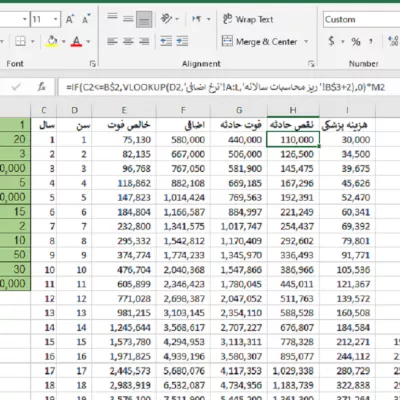Click Merge & Center button
This screenshot has height=400, width=400.
259,41
